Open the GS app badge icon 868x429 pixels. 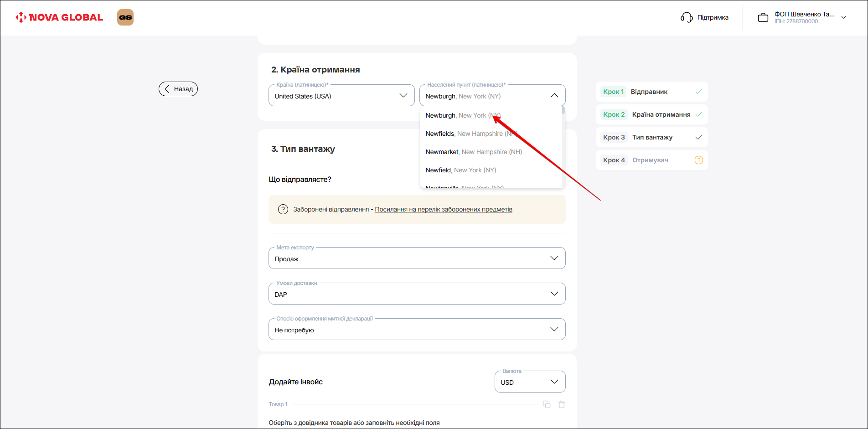[125, 17]
